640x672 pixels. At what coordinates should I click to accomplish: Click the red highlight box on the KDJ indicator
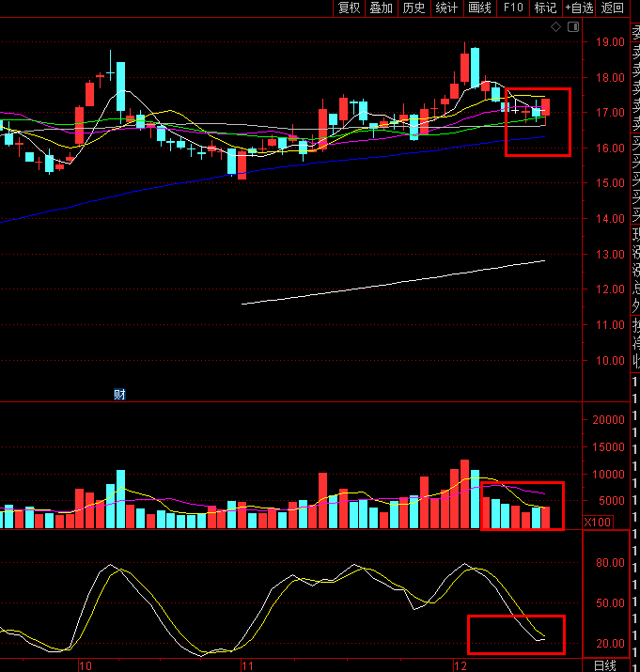point(515,634)
